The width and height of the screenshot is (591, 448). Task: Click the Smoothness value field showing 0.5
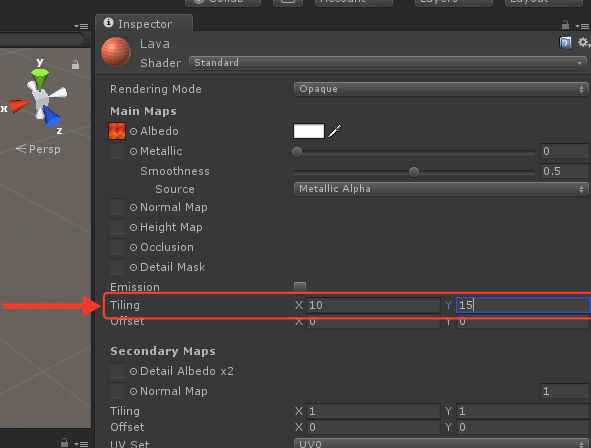[x=565, y=171]
